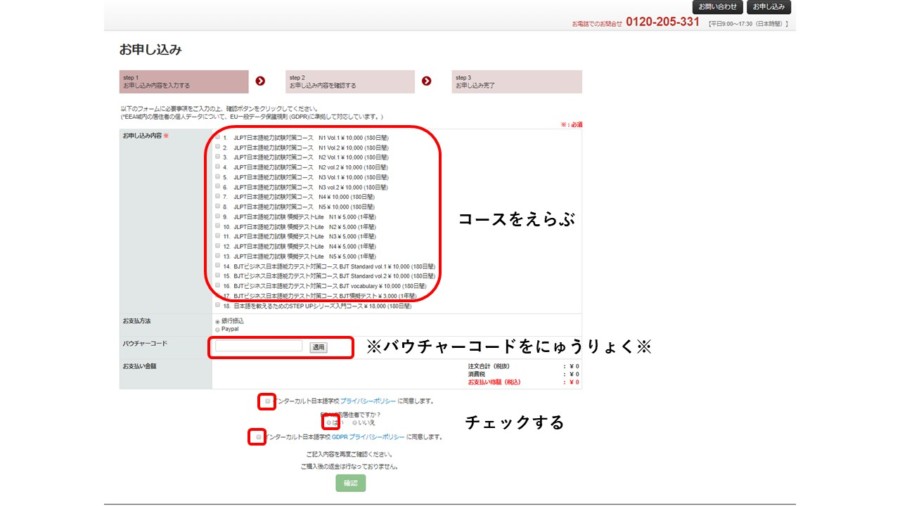This screenshot has width=900, height=506.
Task: Open the GDPR プライバシーポリシー link
Action: tap(368, 437)
